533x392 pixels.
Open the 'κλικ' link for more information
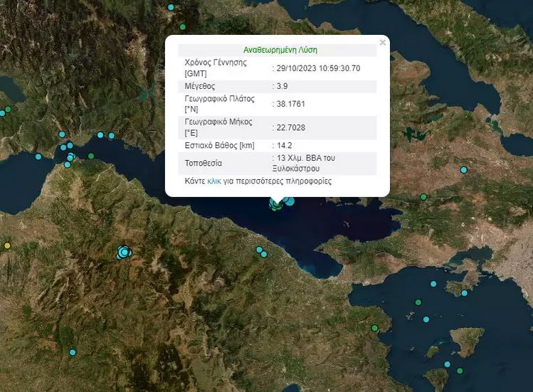(214, 181)
